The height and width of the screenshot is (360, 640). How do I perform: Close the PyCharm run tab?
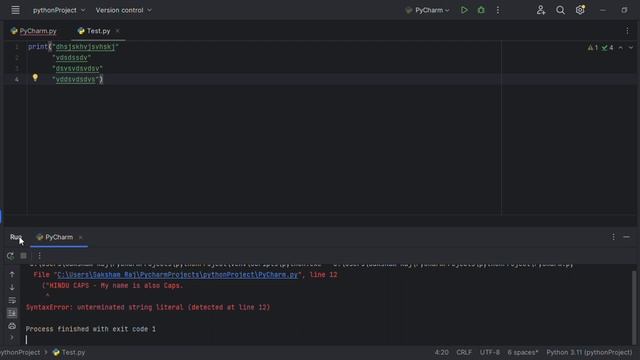(80, 237)
